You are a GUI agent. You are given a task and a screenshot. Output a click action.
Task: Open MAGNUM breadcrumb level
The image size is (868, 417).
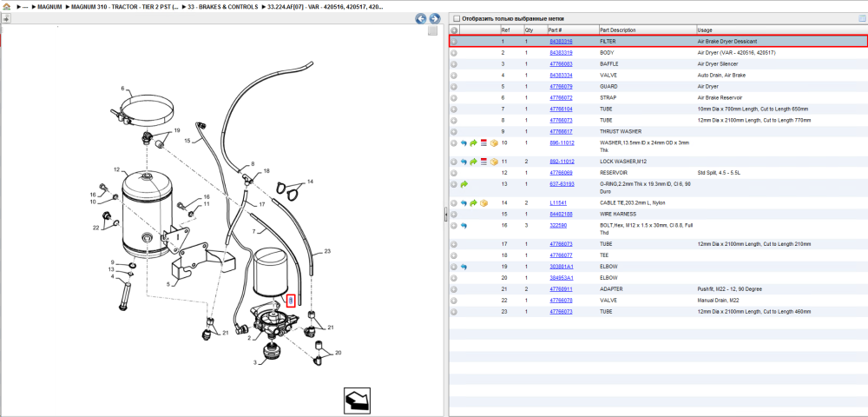49,7
